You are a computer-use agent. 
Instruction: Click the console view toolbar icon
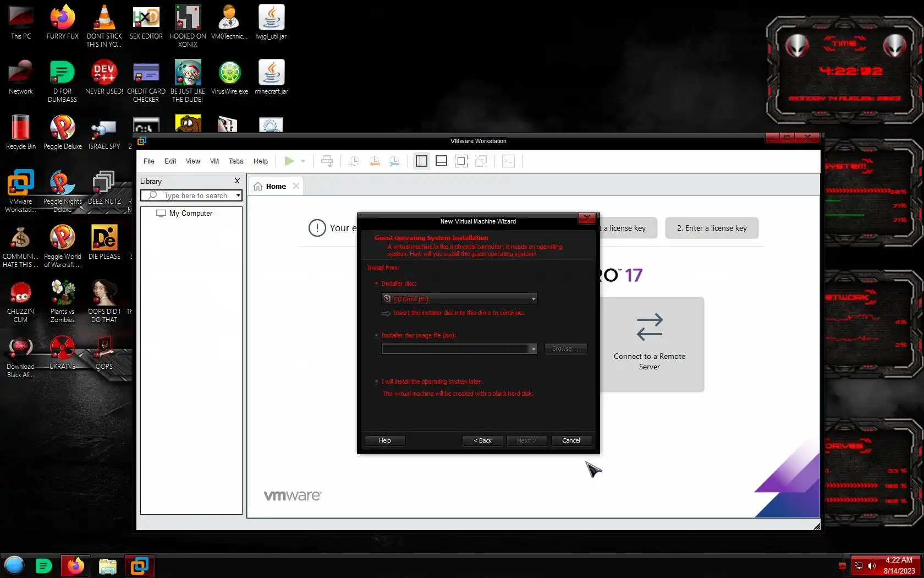pos(508,161)
